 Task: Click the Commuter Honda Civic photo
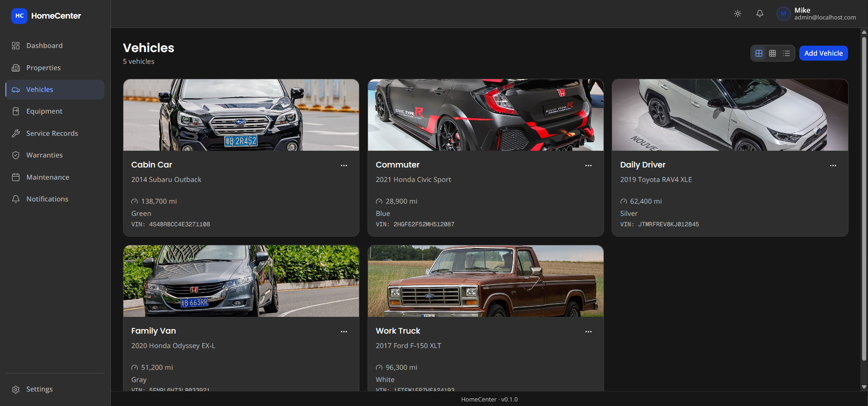[486, 115]
